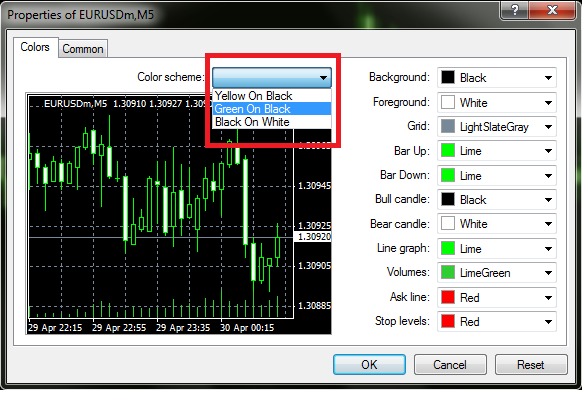Screen dimensions: 582x393
Task: Expand Grid LightSlateGray dropdown
Action: [x=497, y=127]
